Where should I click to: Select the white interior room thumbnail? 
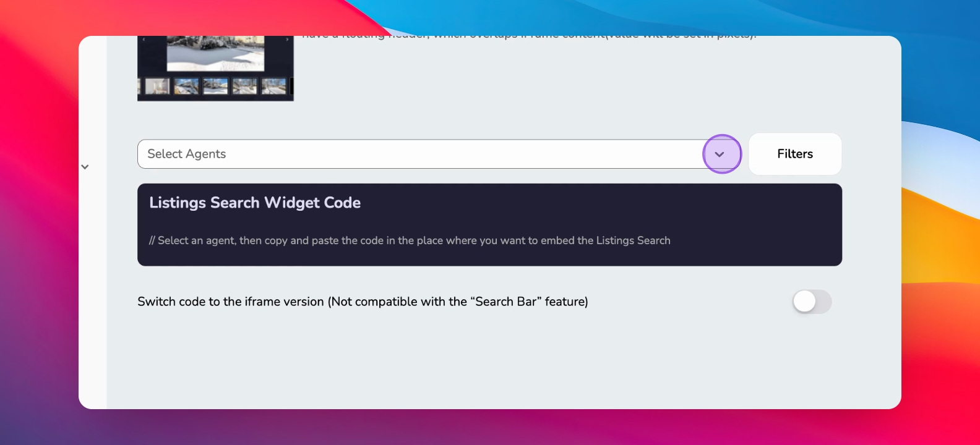[157, 87]
